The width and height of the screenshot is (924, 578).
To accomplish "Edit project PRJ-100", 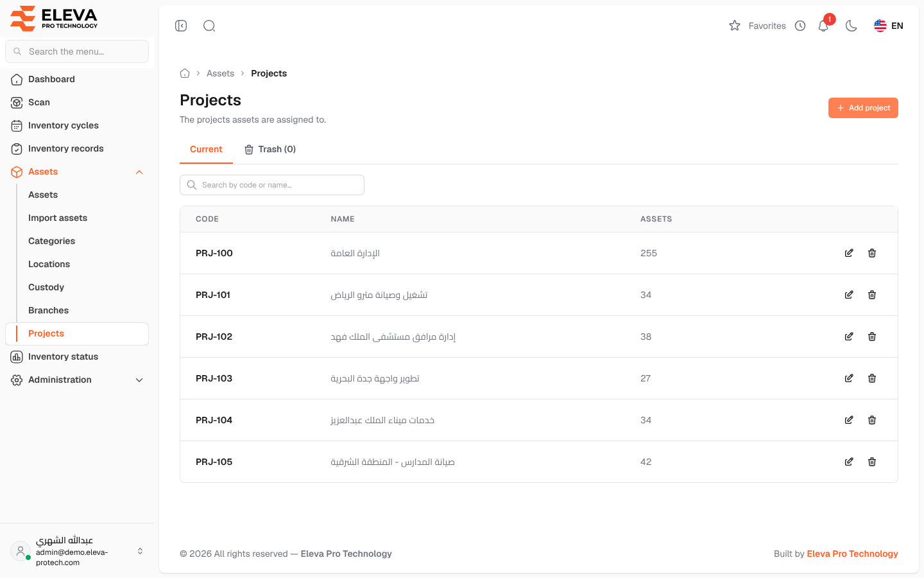I will pos(849,253).
